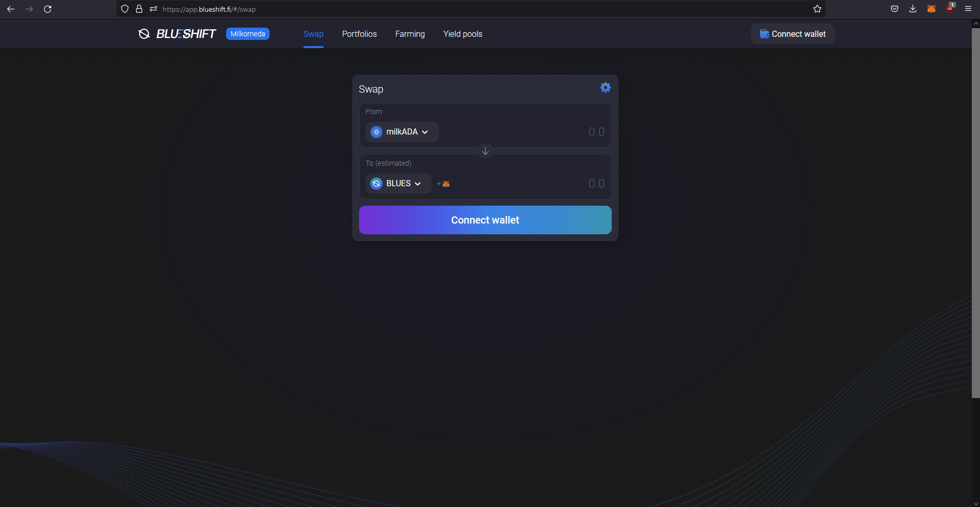Switch to Swap tab
The height and width of the screenshot is (507, 980).
pos(314,34)
